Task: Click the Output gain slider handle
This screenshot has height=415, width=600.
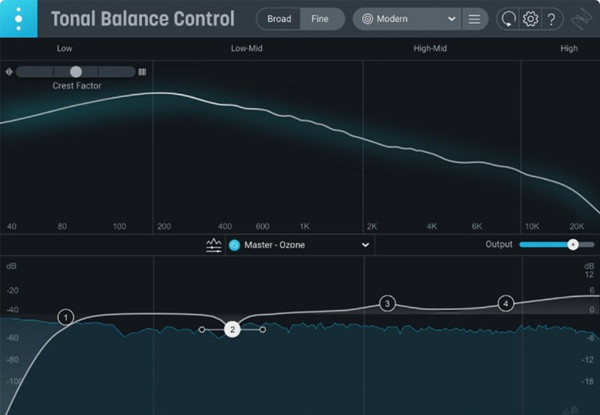Action: coord(572,244)
